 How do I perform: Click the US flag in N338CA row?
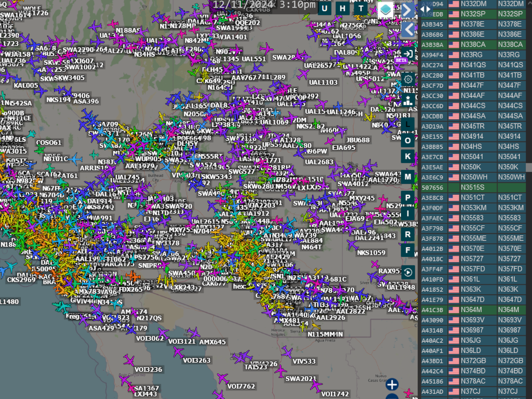(x=453, y=44)
